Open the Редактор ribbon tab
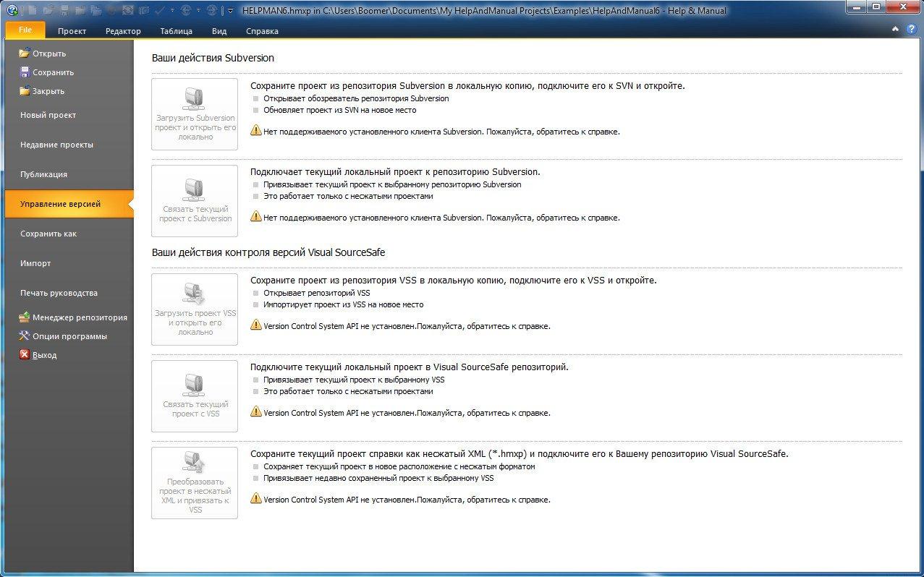This screenshot has width=924, height=577. 123,31
